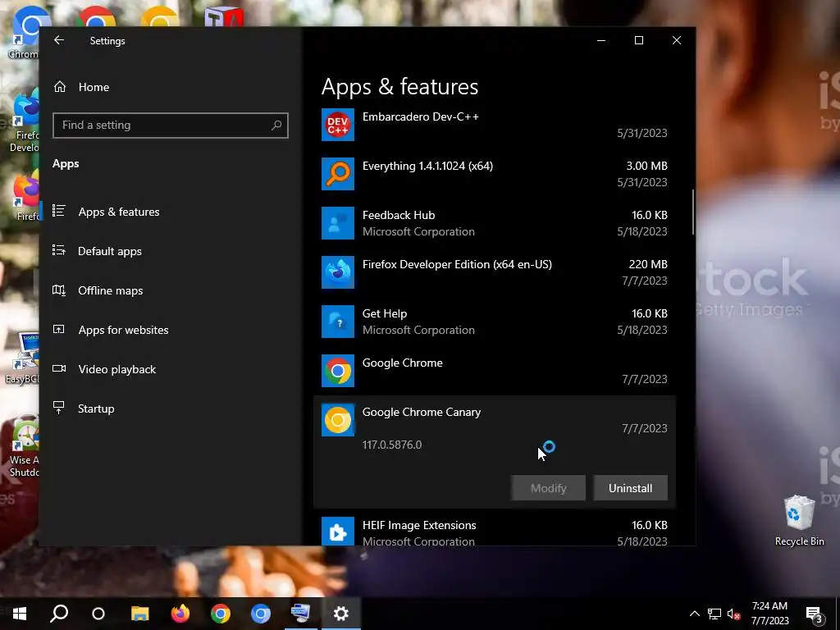Switch to Settings gear on taskbar
The width and height of the screenshot is (840, 630).
pos(340,614)
